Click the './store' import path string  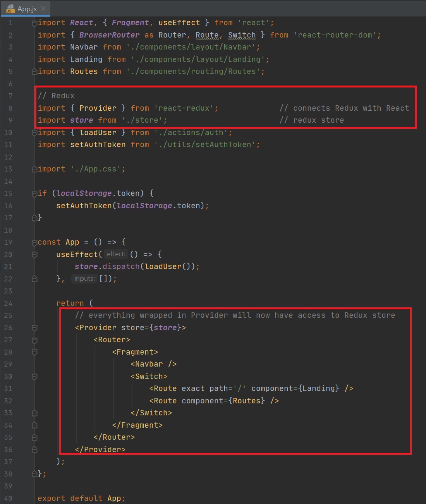144,120
